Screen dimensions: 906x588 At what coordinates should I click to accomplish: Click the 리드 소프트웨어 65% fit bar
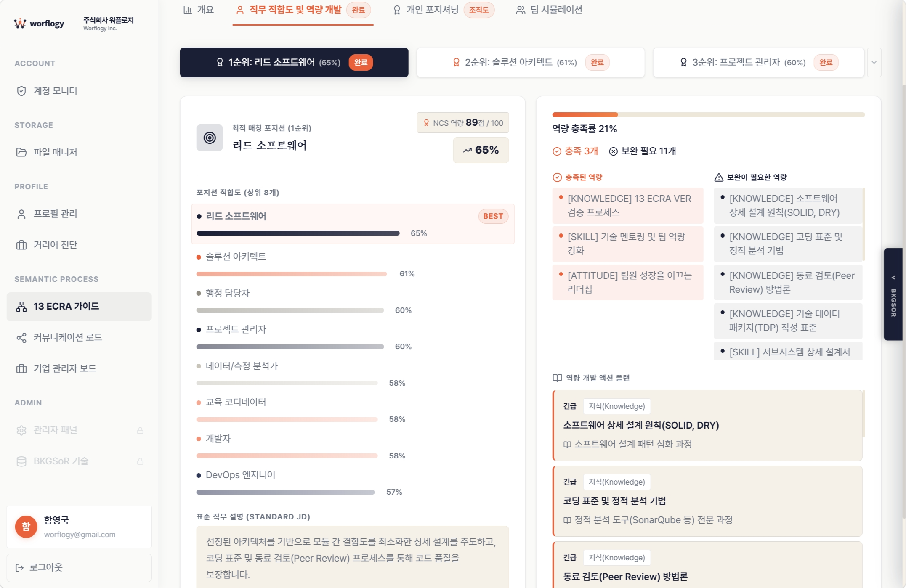298,233
